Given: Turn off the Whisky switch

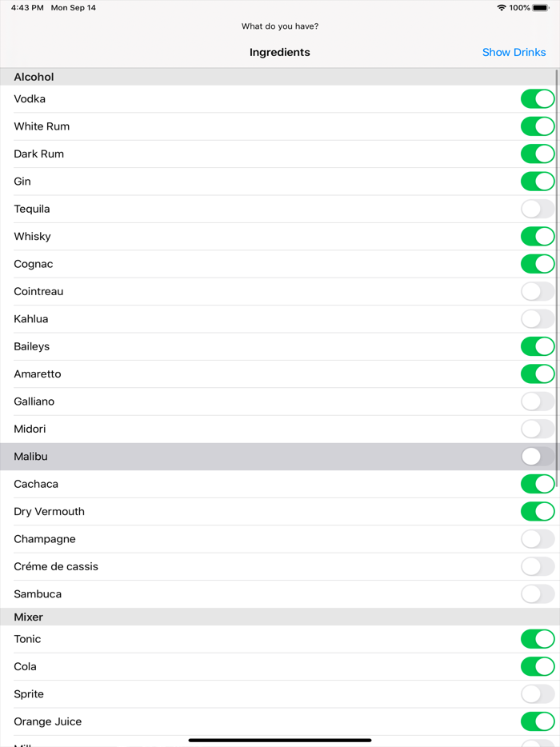Looking at the screenshot, I should [x=538, y=236].
